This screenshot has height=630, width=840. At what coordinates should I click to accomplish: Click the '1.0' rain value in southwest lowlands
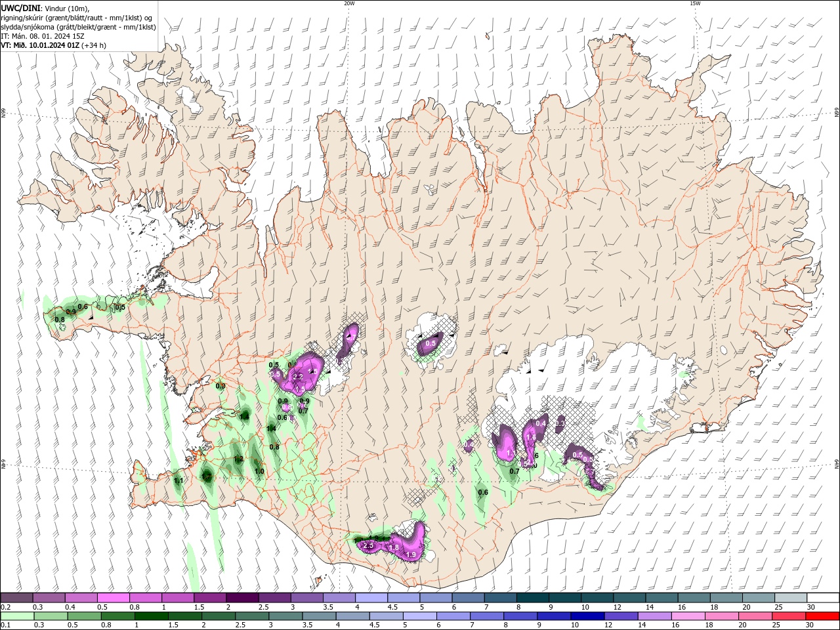259,471
